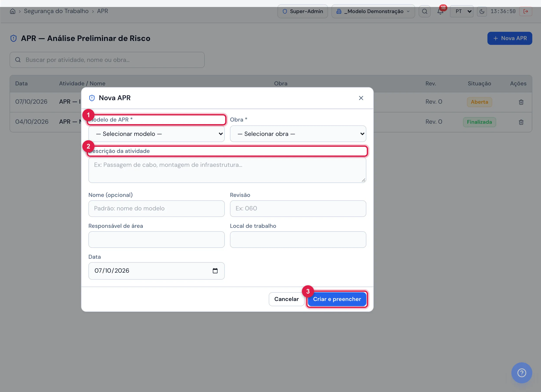The width and height of the screenshot is (541, 392).
Task: Click the logout icon in header
Action: pos(526,11)
